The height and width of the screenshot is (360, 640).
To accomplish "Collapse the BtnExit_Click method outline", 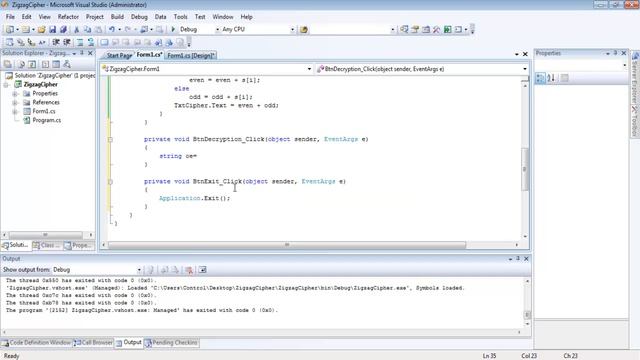I will [110, 182].
